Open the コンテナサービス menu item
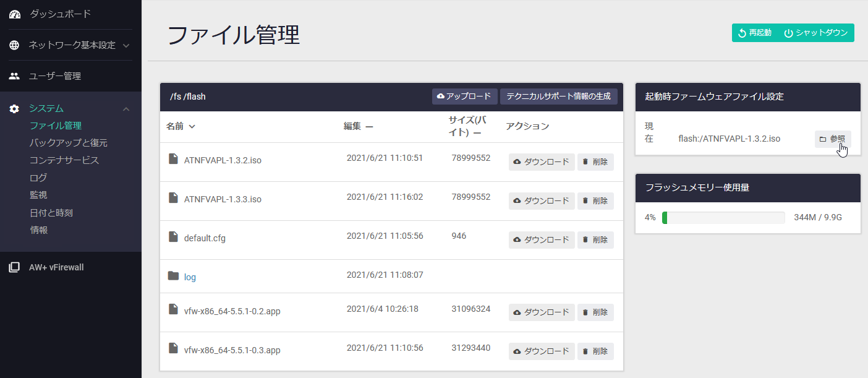 pos(64,160)
